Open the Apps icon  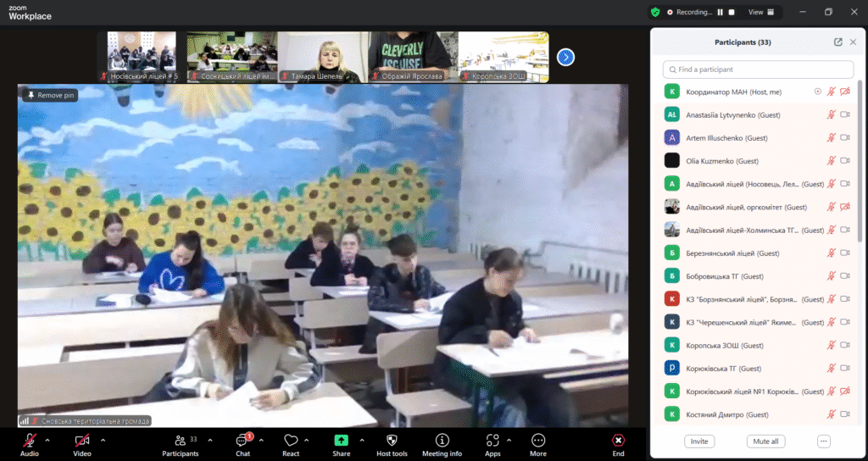[492, 441]
